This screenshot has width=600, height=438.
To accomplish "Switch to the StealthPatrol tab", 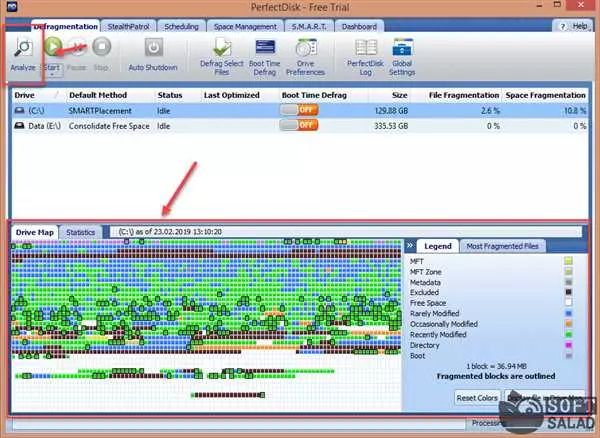I will tap(129, 26).
